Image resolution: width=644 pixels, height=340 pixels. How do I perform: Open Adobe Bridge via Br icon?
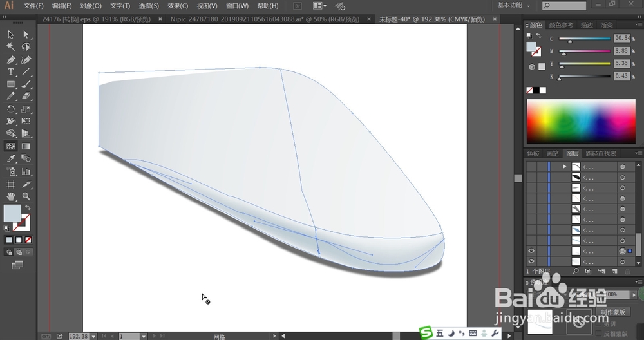click(298, 6)
